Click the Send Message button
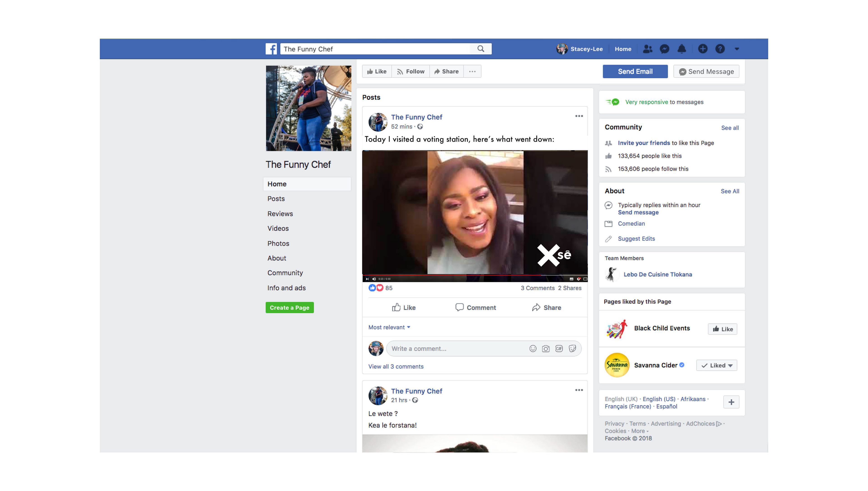This screenshot has width=868, height=491. click(x=706, y=72)
